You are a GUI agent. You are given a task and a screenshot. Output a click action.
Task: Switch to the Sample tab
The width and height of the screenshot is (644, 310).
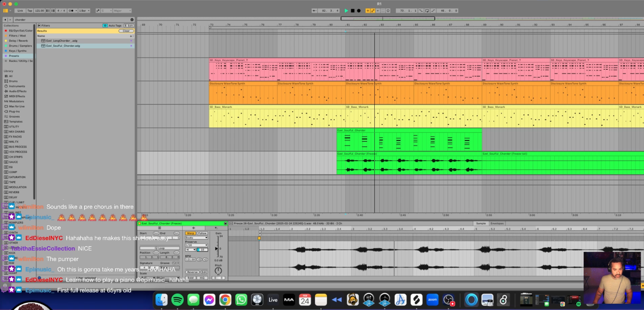tap(481, 223)
